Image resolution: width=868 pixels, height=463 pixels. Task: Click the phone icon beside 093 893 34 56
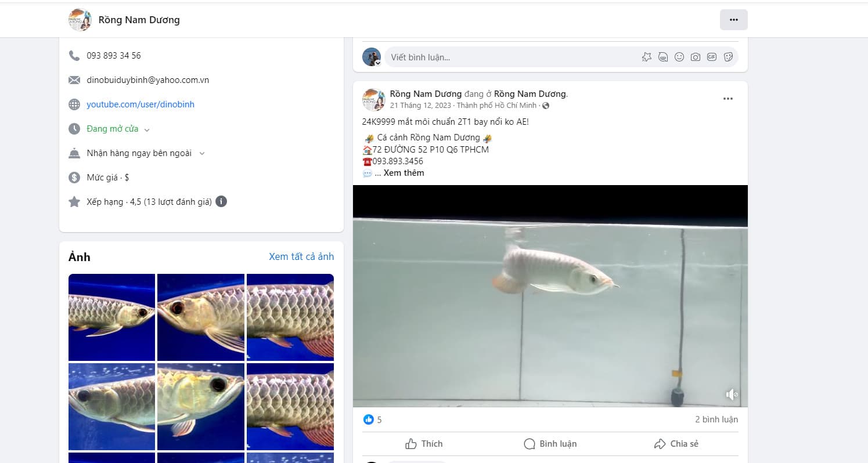pyautogui.click(x=74, y=56)
